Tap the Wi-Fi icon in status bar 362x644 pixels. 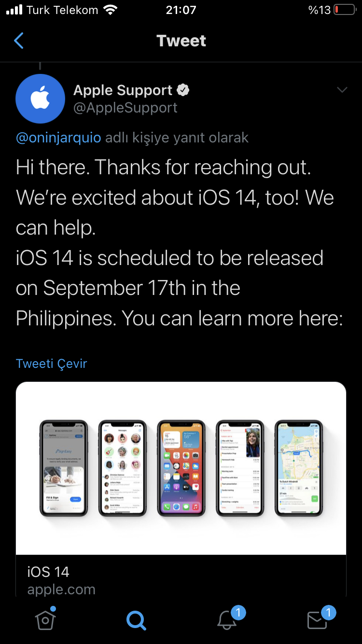tap(111, 10)
